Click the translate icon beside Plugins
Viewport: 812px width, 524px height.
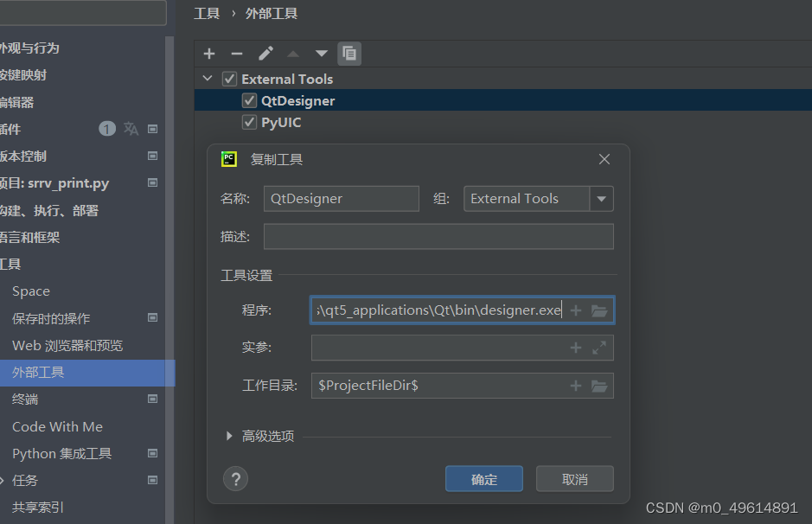[131, 129]
